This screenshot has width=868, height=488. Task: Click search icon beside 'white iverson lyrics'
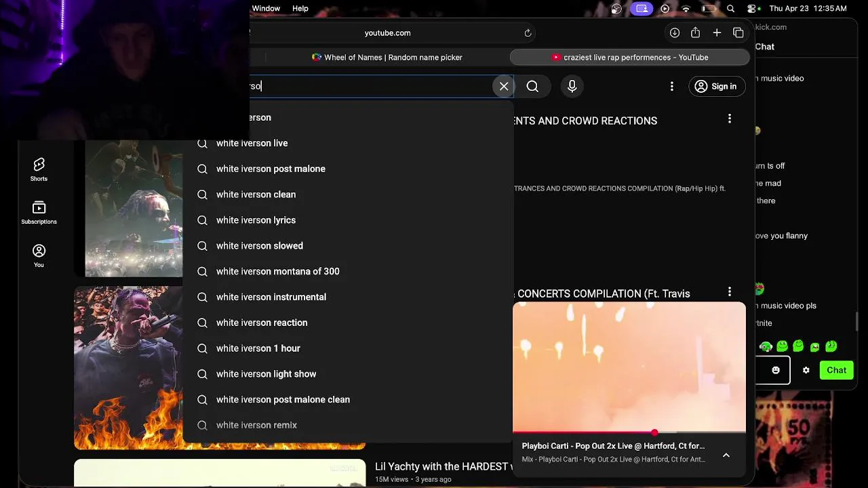coord(202,220)
